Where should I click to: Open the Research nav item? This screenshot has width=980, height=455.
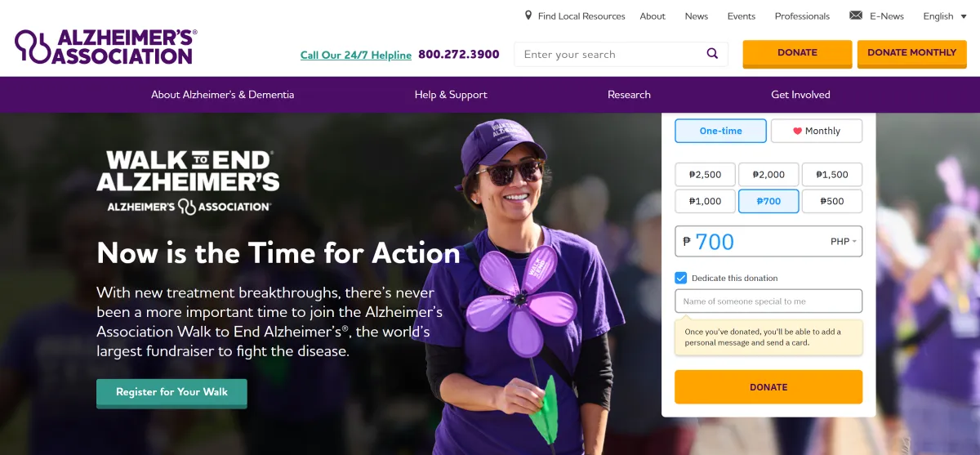click(x=629, y=95)
